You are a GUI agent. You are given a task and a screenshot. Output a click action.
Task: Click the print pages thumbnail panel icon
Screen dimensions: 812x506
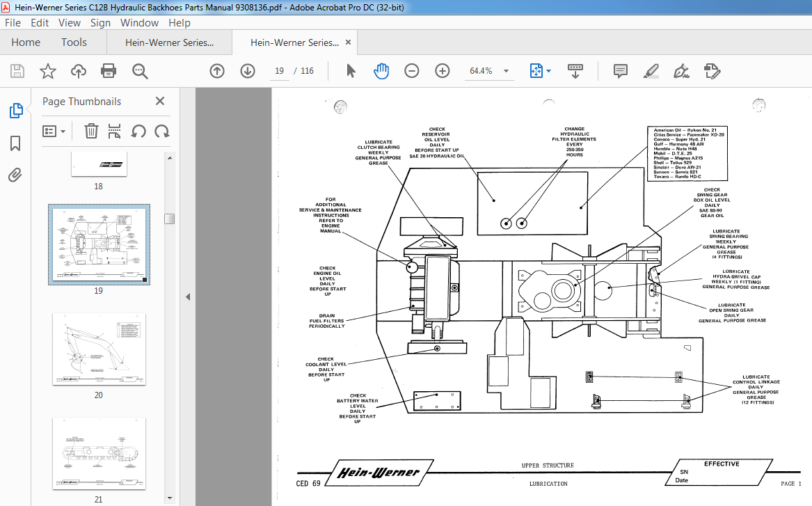tap(114, 131)
